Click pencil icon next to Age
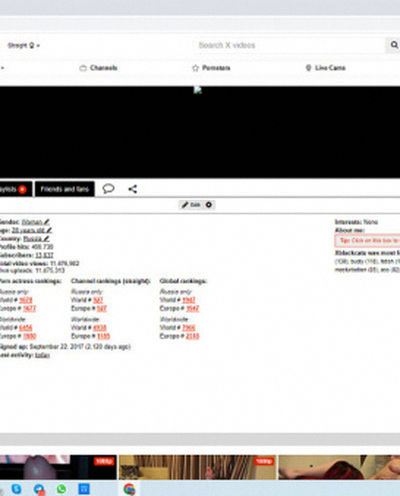Viewport: 400px width, 496px height. tap(49, 230)
